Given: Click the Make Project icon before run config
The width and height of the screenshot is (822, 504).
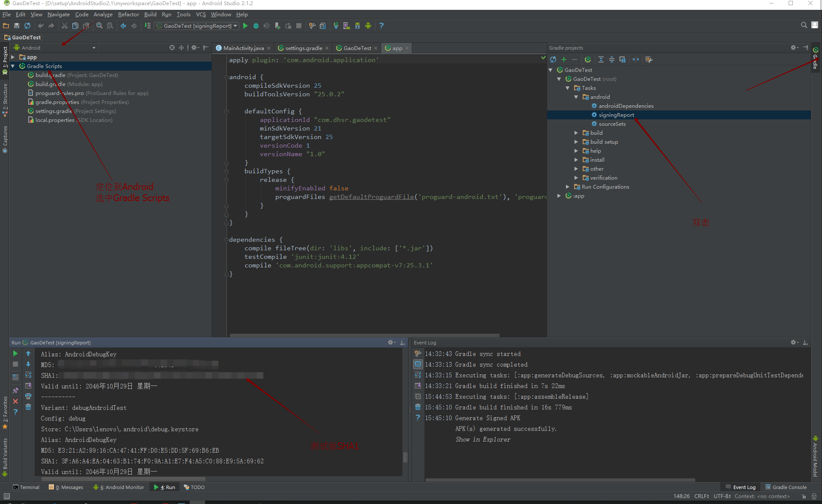Looking at the screenshot, I should (x=148, y=26).
